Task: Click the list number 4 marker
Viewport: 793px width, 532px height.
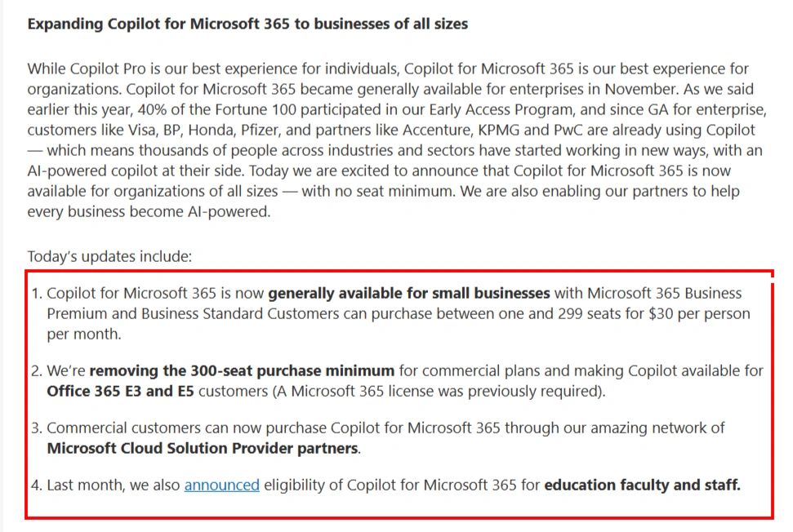Action: point(36,485)
